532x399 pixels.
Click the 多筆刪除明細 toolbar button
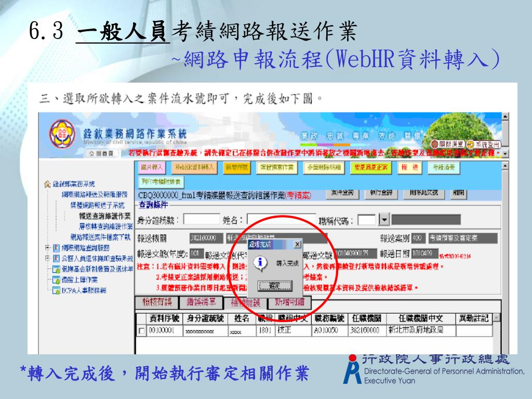(324, 167)
